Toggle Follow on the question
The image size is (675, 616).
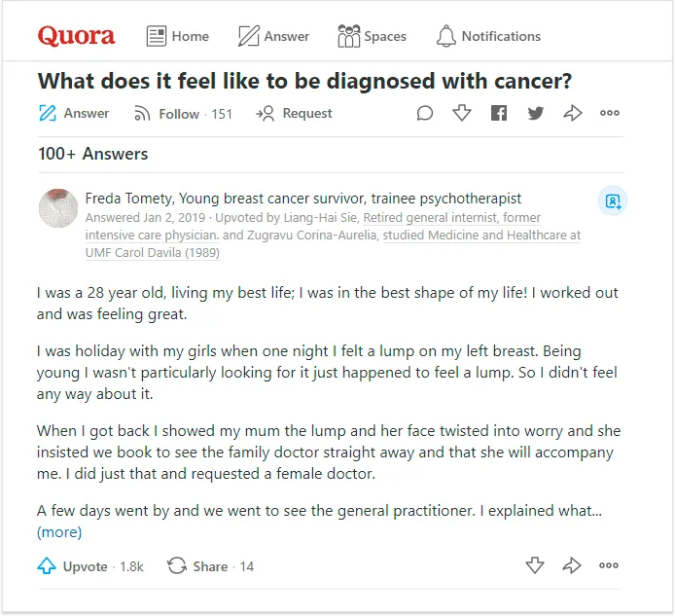183,114
